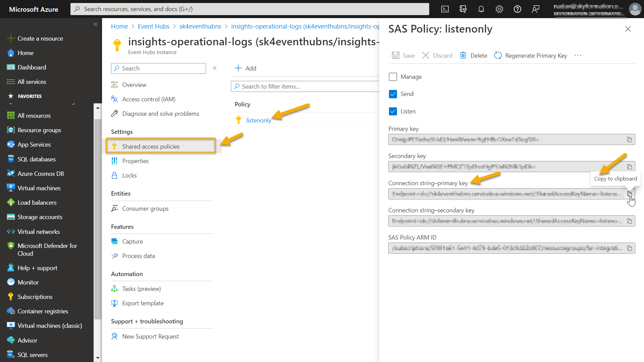Open Subscriptions favorite
Image resolution: width=644 pixels, height=362 pixels.
[x=35, y=297]
